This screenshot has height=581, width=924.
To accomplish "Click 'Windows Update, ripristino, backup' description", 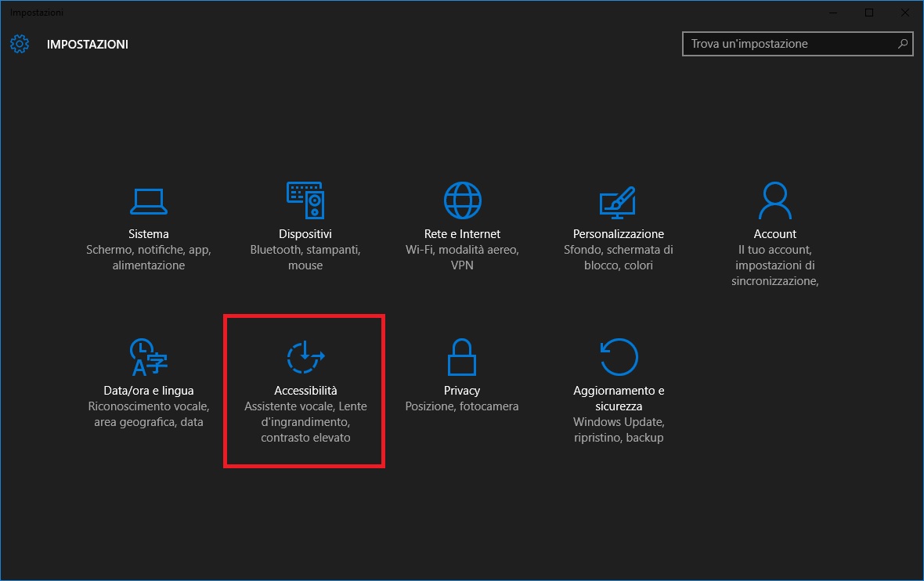I will [x=618, y=430].
